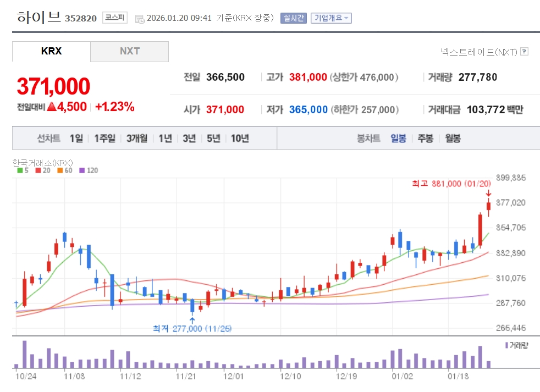This screenshot has width=540, height=392.
Task: Click the green 5-day moving average swatch
Action: pos(20,170)
